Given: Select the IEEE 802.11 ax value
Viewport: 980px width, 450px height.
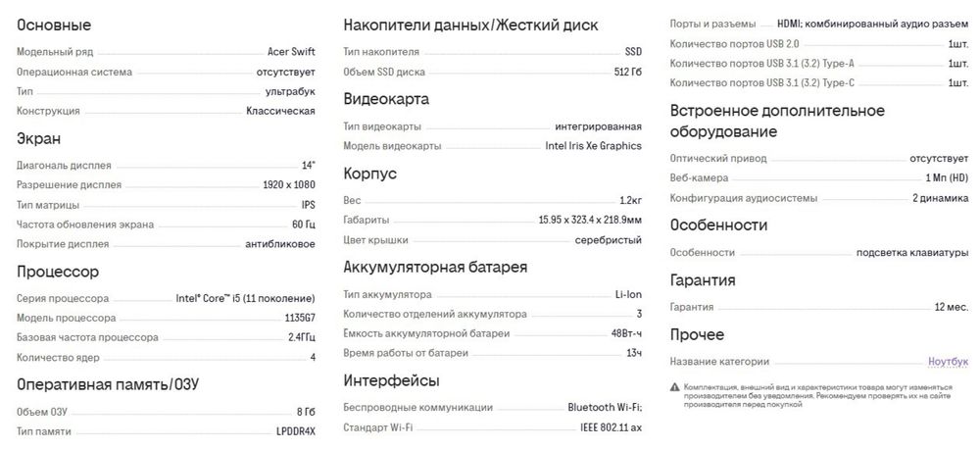Looking at the screenshot, I should pos(611,427).
